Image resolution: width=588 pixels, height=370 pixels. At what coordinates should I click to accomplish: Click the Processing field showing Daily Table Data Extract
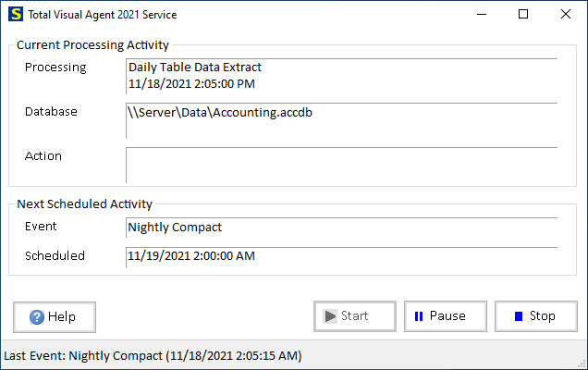[x=342, y=76]
